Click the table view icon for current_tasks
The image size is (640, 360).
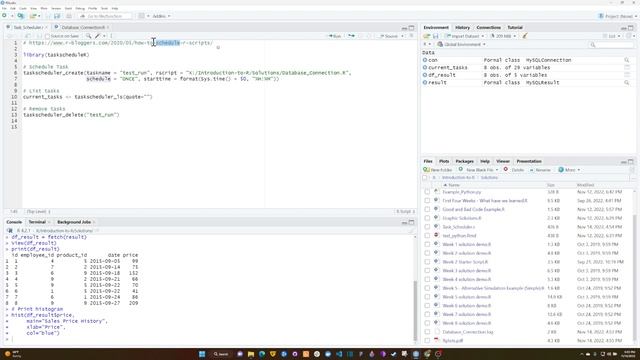627,67
